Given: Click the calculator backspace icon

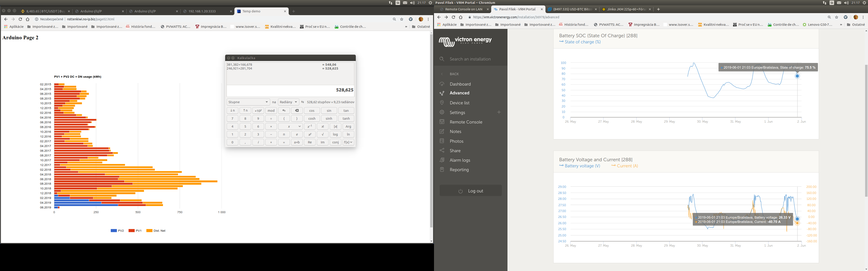Looking at the screenshot, I should (x=297, y=110).
